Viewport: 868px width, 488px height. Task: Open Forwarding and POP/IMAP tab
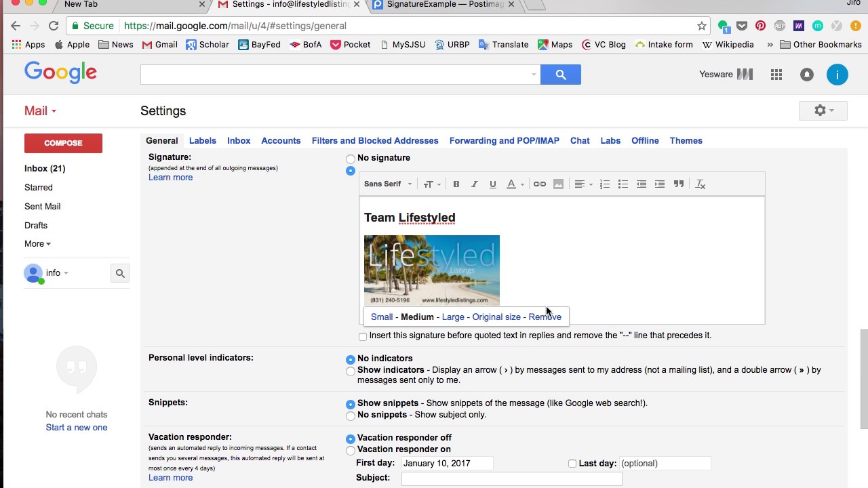point(505,141)
